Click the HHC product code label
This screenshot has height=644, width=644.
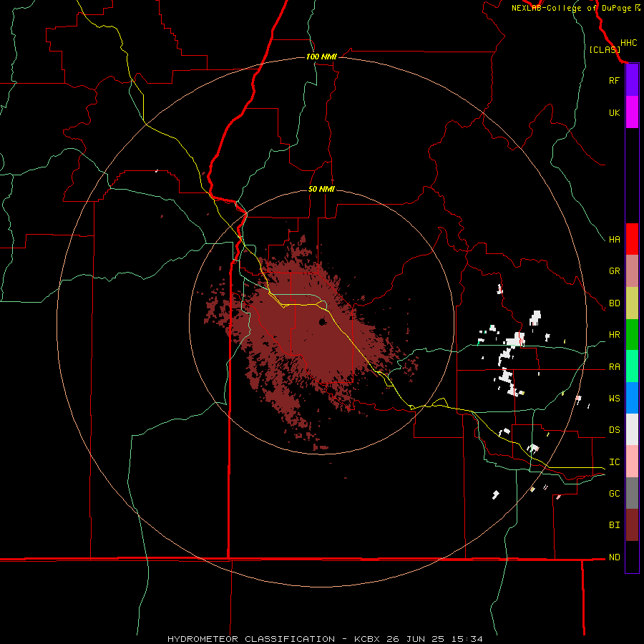click(x=628, y=43)
